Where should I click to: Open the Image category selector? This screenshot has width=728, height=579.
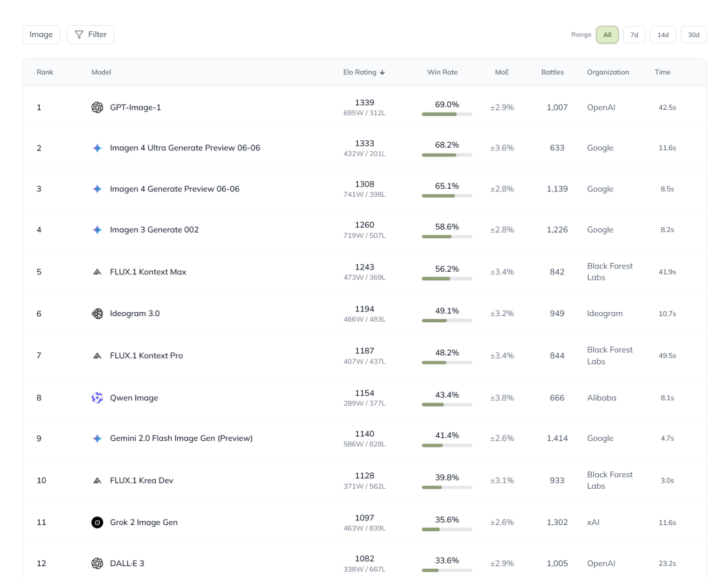[x=41, y=34]
